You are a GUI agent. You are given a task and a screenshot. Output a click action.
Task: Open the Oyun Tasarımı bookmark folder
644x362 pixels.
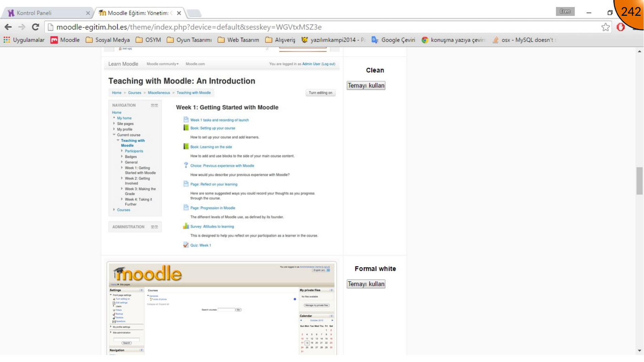pos(189,40)
